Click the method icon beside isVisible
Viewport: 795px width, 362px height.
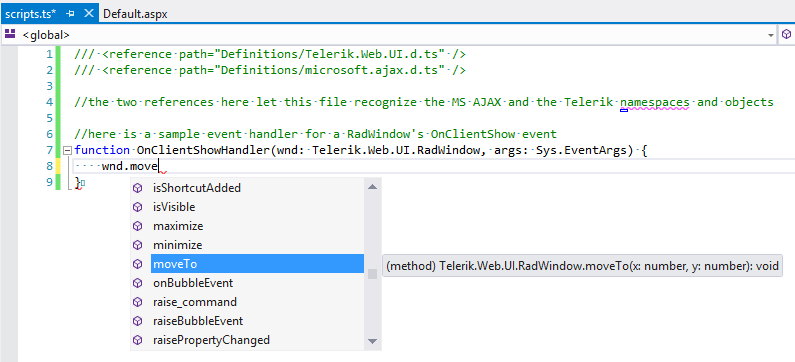pos(137,207)
